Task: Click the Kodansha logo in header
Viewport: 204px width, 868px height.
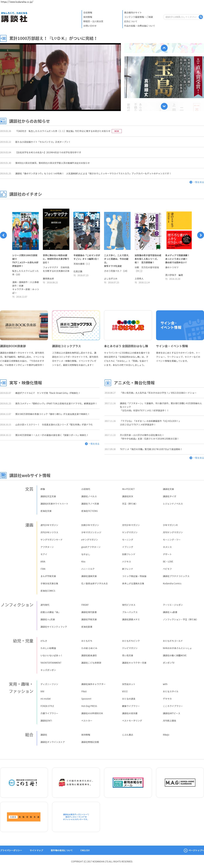Action: [14, 19]
